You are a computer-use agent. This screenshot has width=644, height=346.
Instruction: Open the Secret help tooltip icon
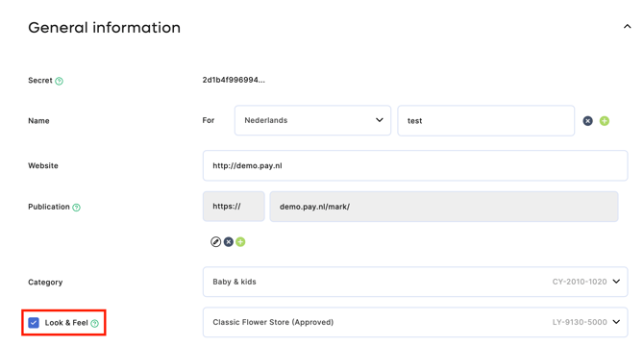point(60,81)
